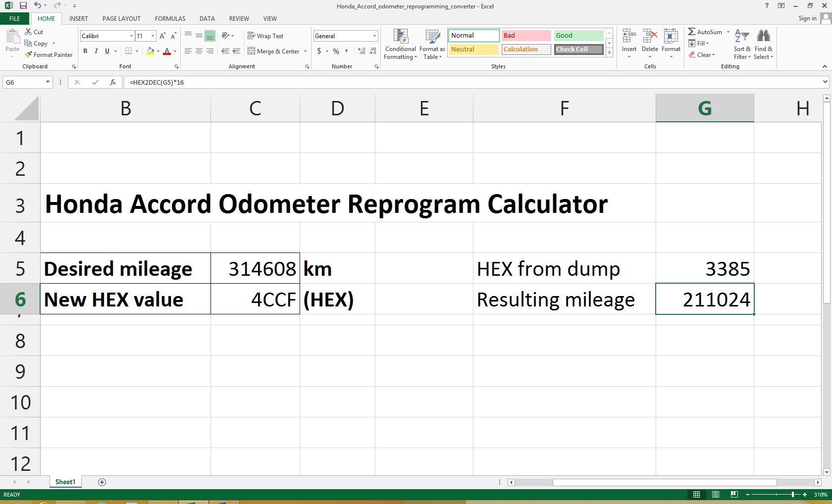The height and width of the screenshot is (504, 832).
Task: Enable the Check Cell style
Action: tap(577, 49)
